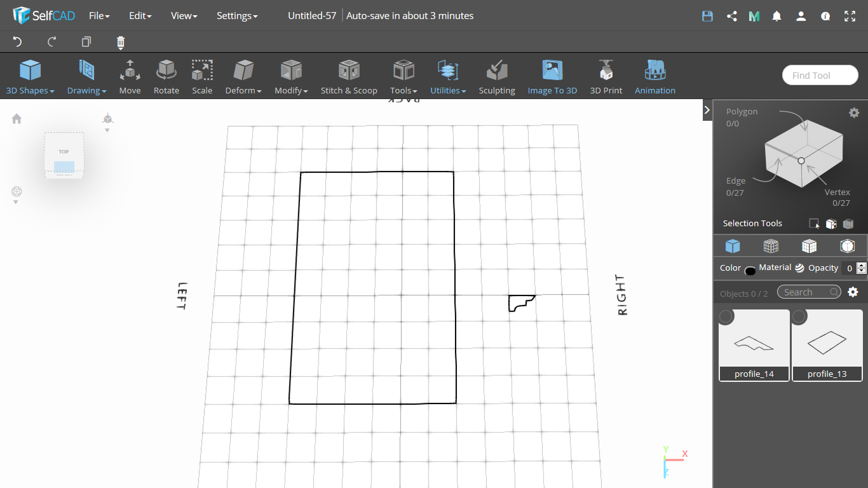Click the Opacity value field

click(849, 268)
